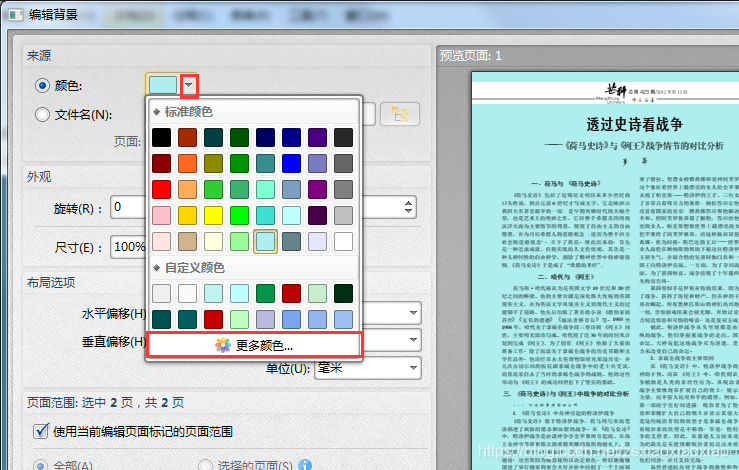The image size is (739, 470).
Task: Pick the brown swatch in standard colors
Action: (188, 137)
